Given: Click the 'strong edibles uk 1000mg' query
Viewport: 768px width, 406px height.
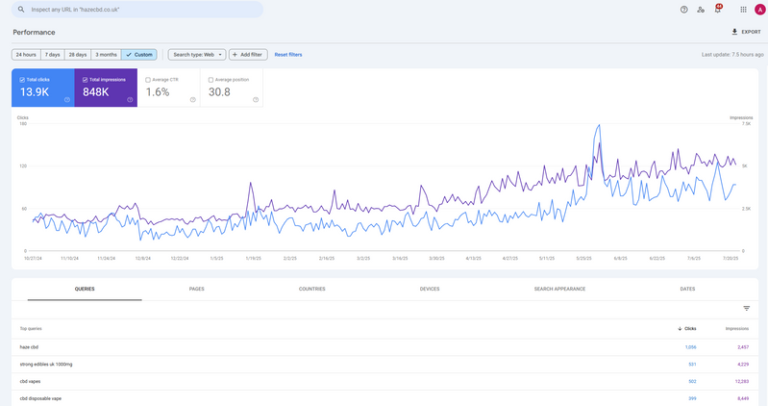Looking at the screenshot, I should (46, 364).
